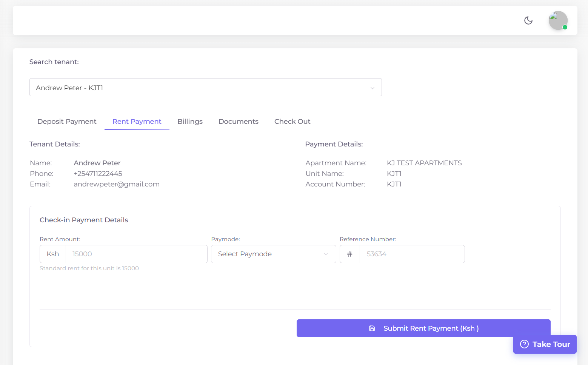Screen dimensions: 588x365
Task: Click the green online status indicator
Action: (565, 27)
